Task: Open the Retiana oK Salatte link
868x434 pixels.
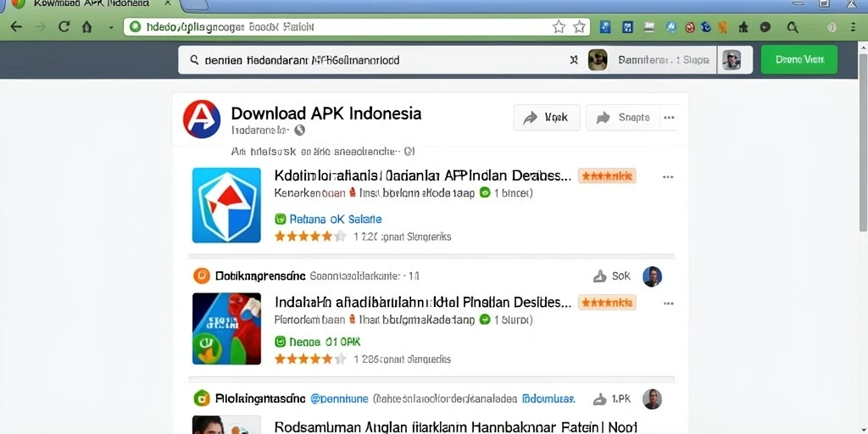Action: tap(336, 220)
